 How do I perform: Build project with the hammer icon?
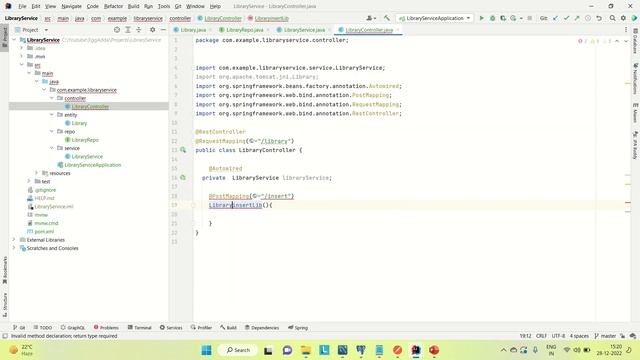point(387,18)
